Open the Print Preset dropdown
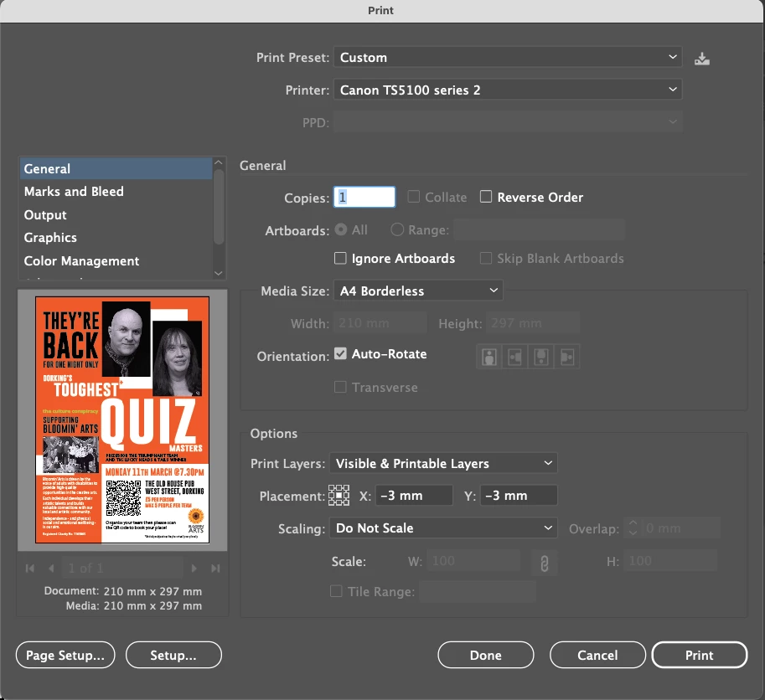 [x=508, y=57]
